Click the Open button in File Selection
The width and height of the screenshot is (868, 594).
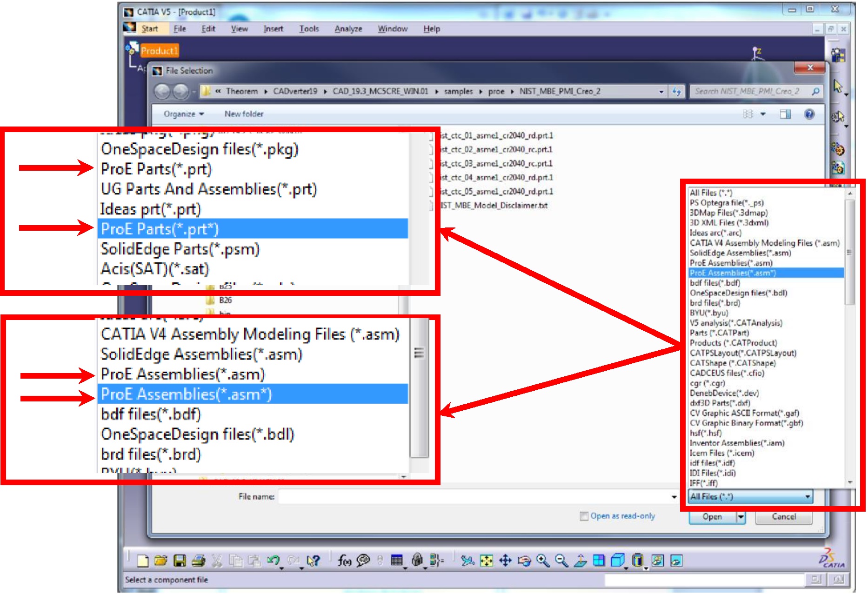click(713, 517)
